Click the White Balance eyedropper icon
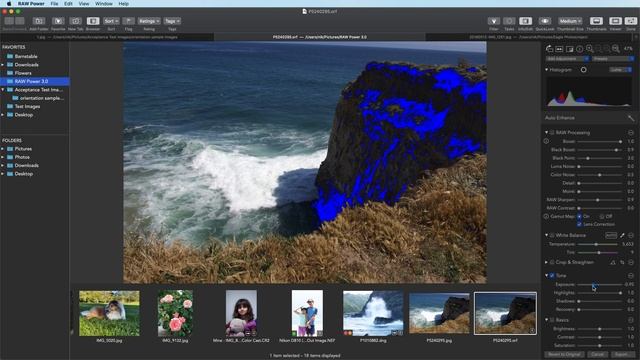The width and height of the screenshot is (640, 360). [622, 236]
